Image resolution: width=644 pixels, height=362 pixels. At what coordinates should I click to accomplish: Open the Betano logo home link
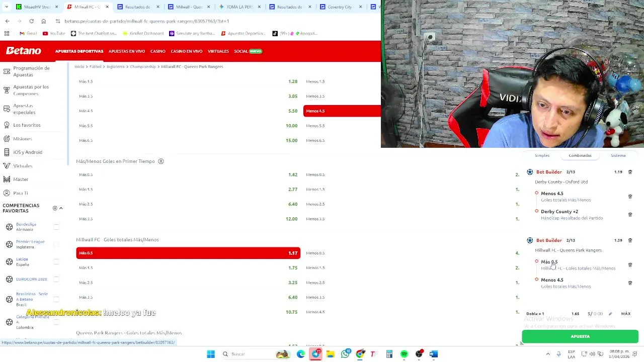tap(23, 51)
